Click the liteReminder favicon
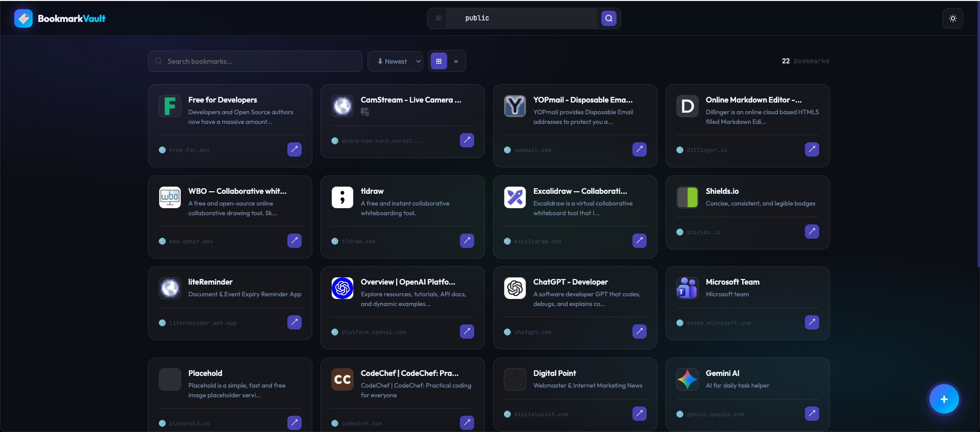The image size is (980, 432). (x=170, y=288)
